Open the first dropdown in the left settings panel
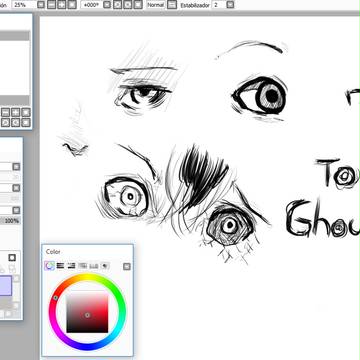Image resolution: width=360 pixels, height=360 pixels. [16, 167]
